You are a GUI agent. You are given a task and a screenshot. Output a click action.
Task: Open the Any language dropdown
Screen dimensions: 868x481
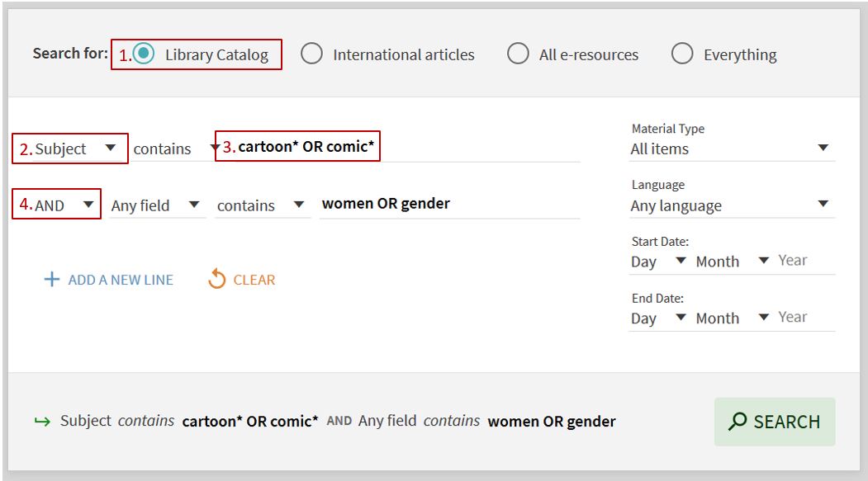pyautogui.click(x=730, y=205)
